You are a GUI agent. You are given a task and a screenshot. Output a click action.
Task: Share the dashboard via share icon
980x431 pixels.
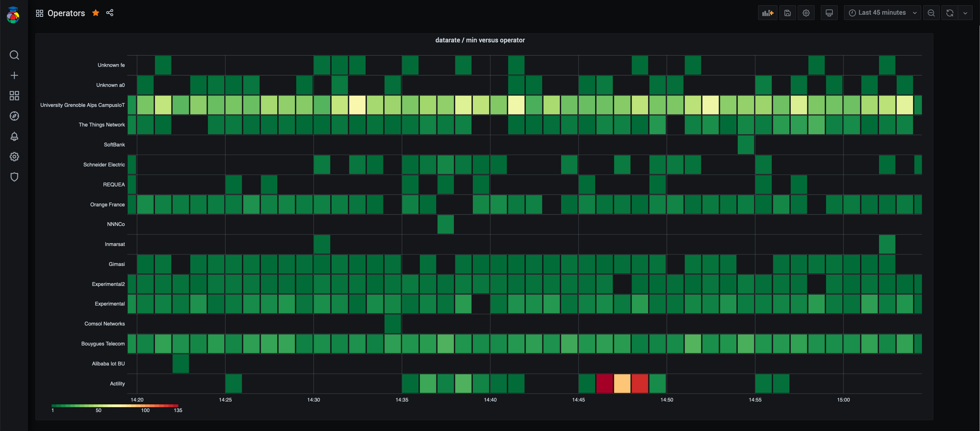[x=110, y=13]
